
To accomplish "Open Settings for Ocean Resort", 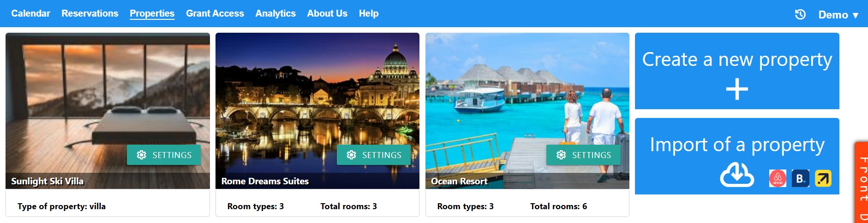I will pos(583,155).
